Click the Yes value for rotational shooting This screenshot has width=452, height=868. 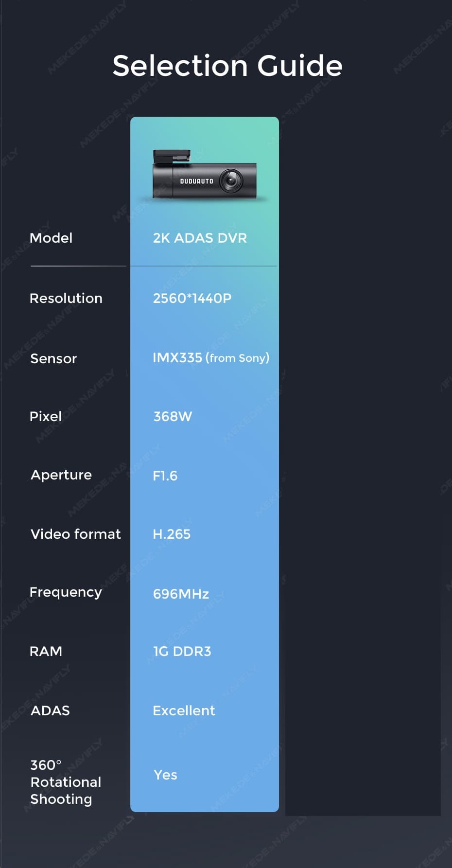(165, 775)
